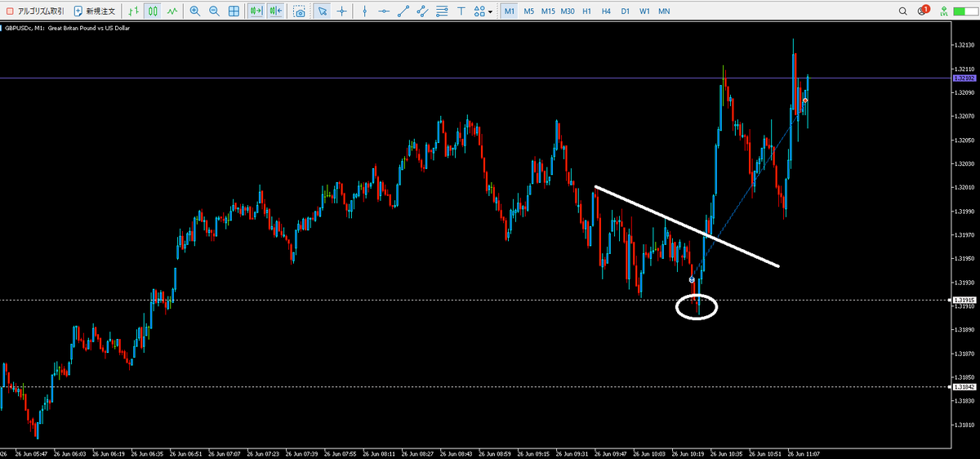
Task: Select the text label tool
Action: [461, 11]
